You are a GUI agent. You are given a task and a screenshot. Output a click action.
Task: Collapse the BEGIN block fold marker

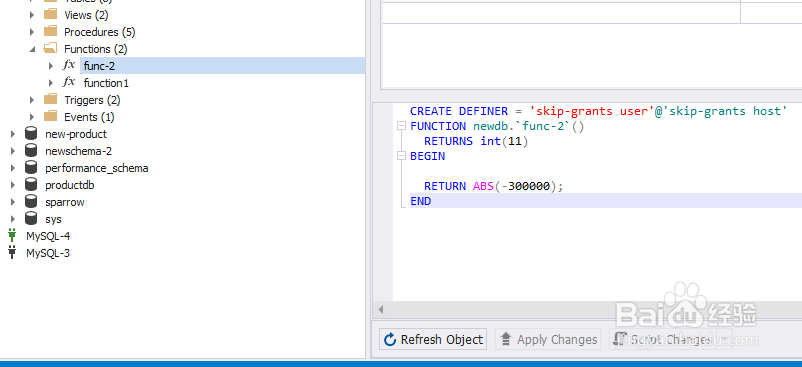click(402, 156)
